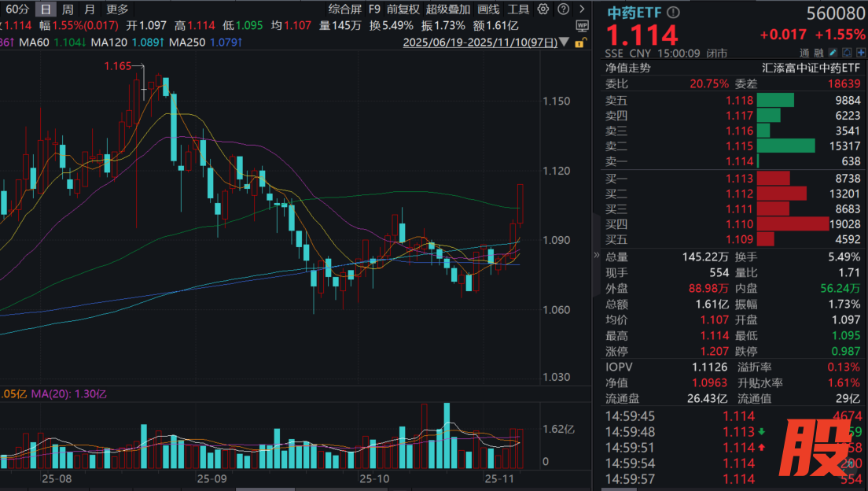Select the 月 monthly period tab
Image resolution: width=868 pixels, height=491 pixels.
tap(90, 9)
